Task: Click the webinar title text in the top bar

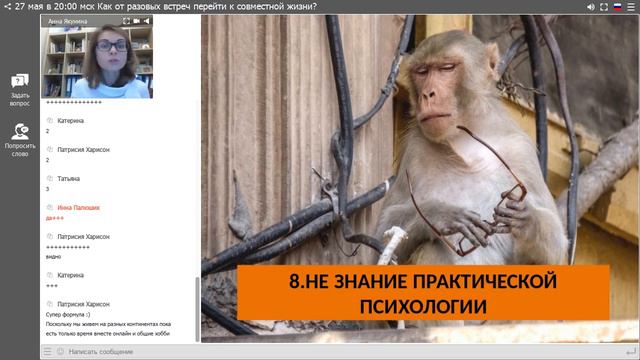Action: pyautogui.click(x=166, y=7)
